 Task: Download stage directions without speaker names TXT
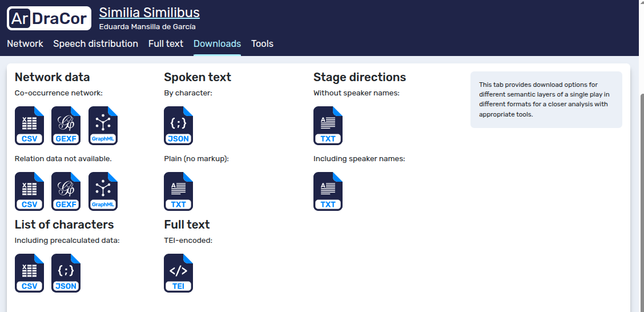328,126
